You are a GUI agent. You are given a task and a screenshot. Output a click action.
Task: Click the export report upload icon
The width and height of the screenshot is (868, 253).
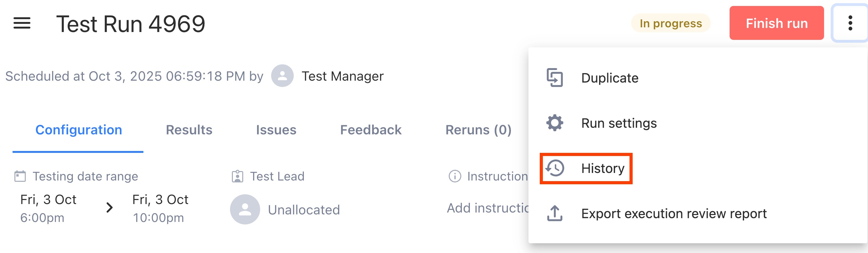tap(555, 213)
